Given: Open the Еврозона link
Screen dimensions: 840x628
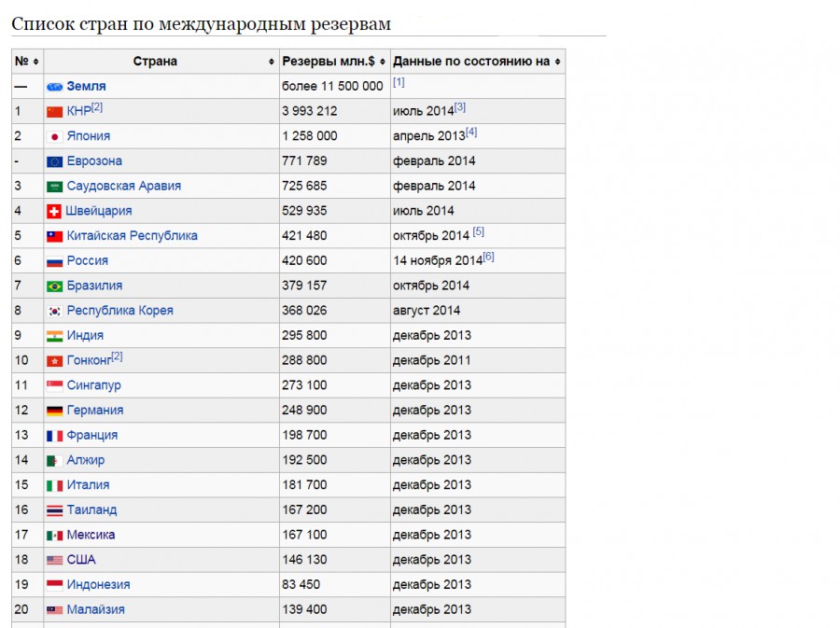Looking at the screenshot, I should 94,160.
